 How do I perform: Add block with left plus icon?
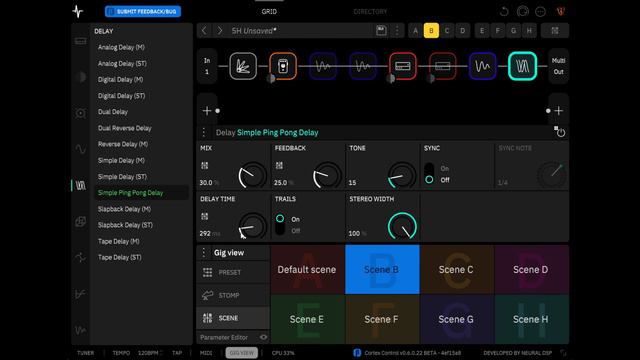(x=207, y=111)
